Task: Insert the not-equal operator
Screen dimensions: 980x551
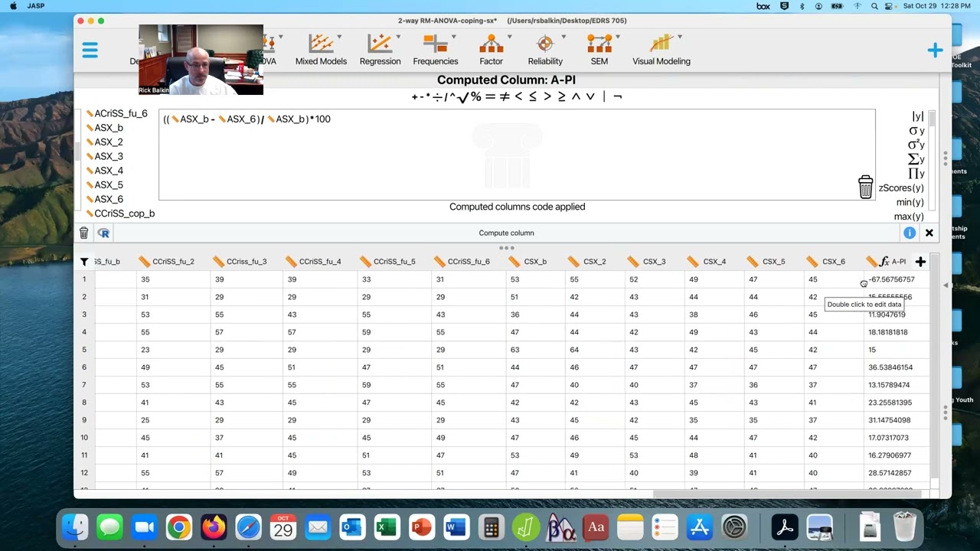Action: pos(505,96)
